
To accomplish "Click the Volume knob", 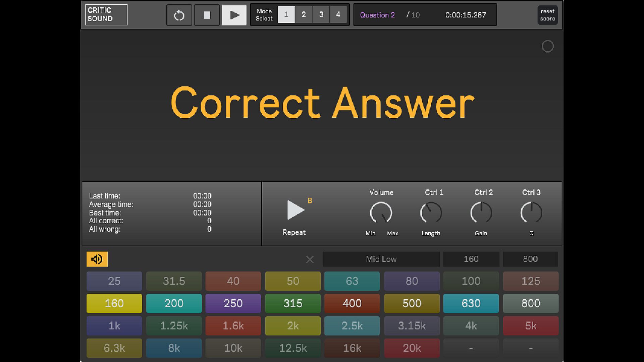I will pos(381,213).
